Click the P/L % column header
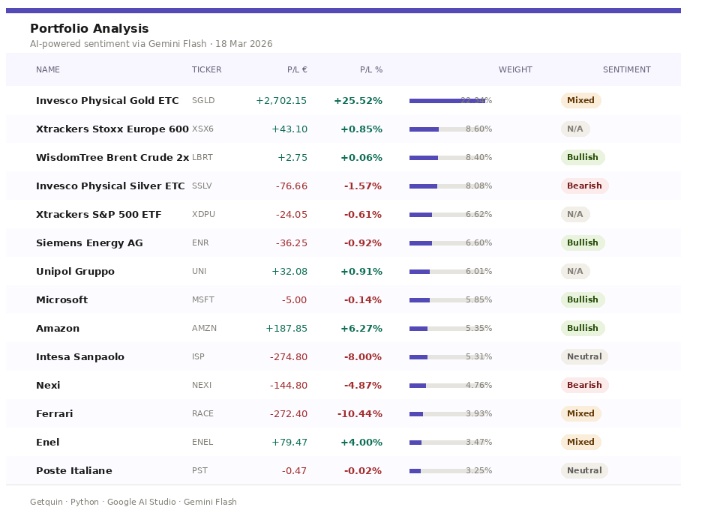724x514 pixels. pyautogui.click(x=371, y=70)
